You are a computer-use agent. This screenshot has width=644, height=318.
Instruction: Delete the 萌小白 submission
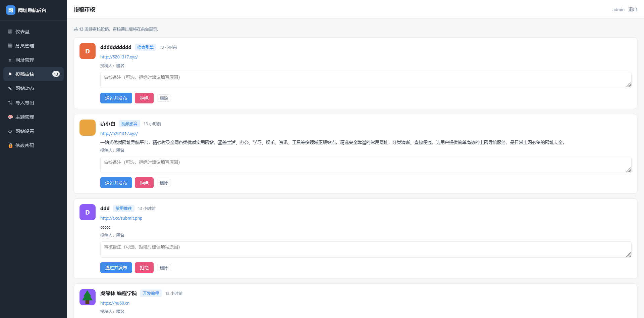164,183
